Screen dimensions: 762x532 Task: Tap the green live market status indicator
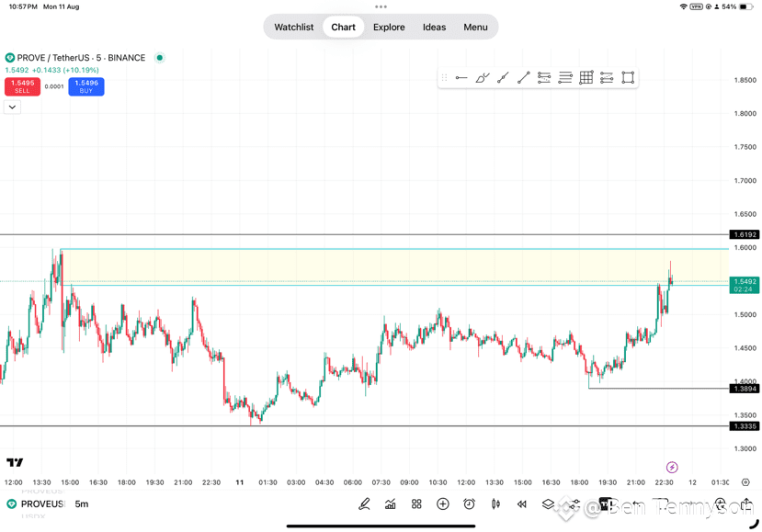(159, 58)
